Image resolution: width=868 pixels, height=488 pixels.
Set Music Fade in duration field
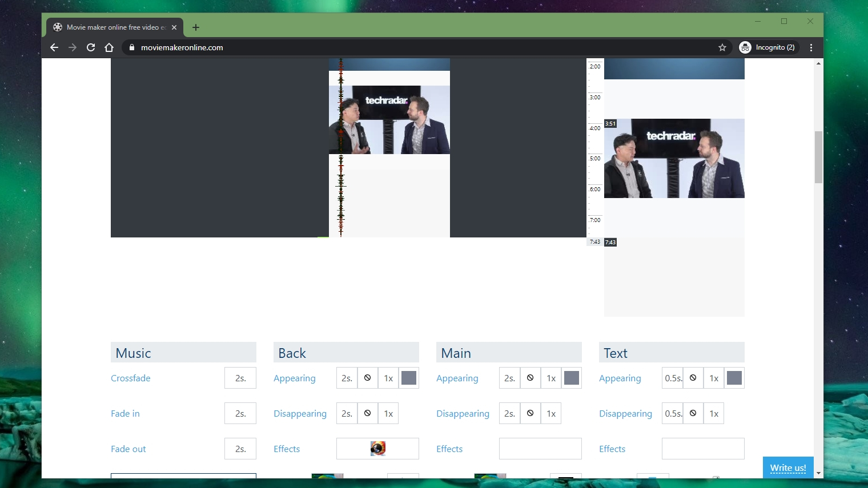240,413
